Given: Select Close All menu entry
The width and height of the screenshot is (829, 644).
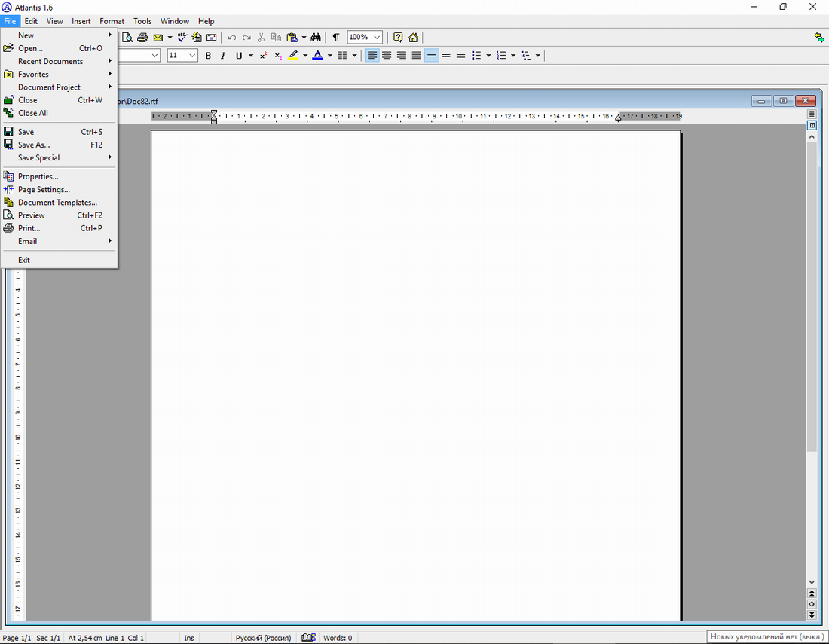Looking at the screenshot, I should click(60, 113).
